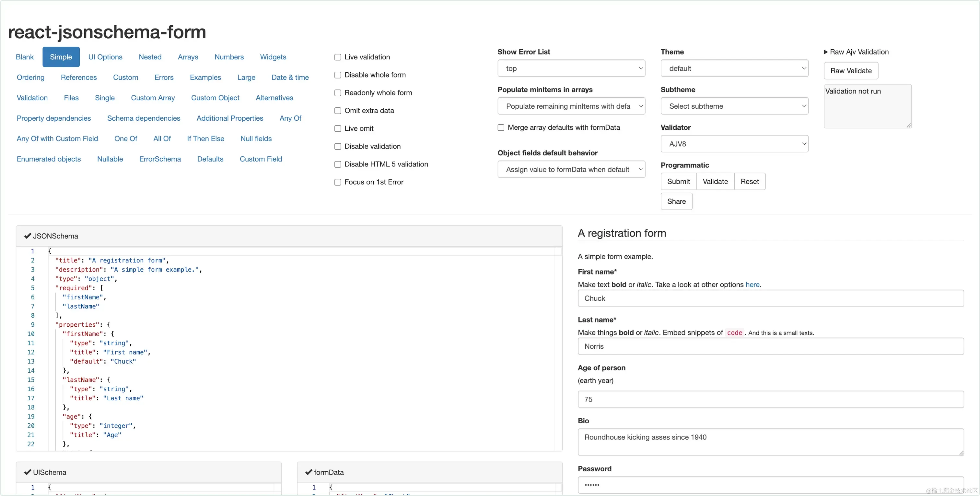
Task: Open the Arrays sample tab
Action: tap(188, 57)
